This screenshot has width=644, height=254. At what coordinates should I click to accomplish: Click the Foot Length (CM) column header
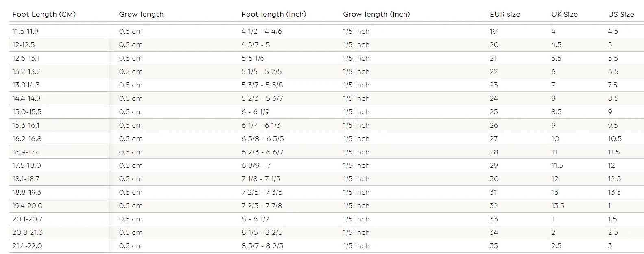pyautogui.click(x=44, y=14)
